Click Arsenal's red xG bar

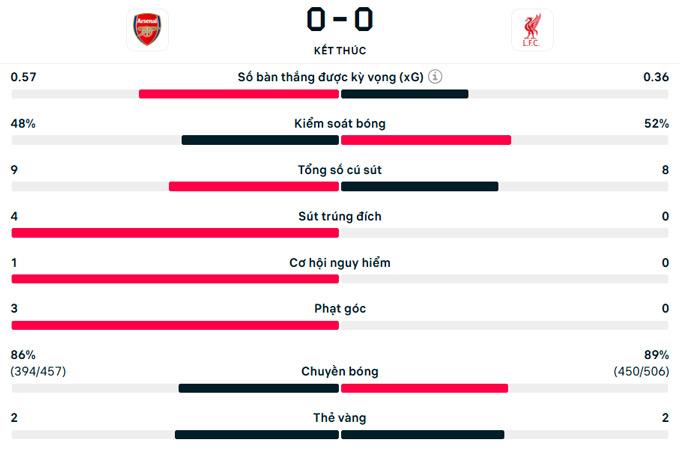[238, 94]
